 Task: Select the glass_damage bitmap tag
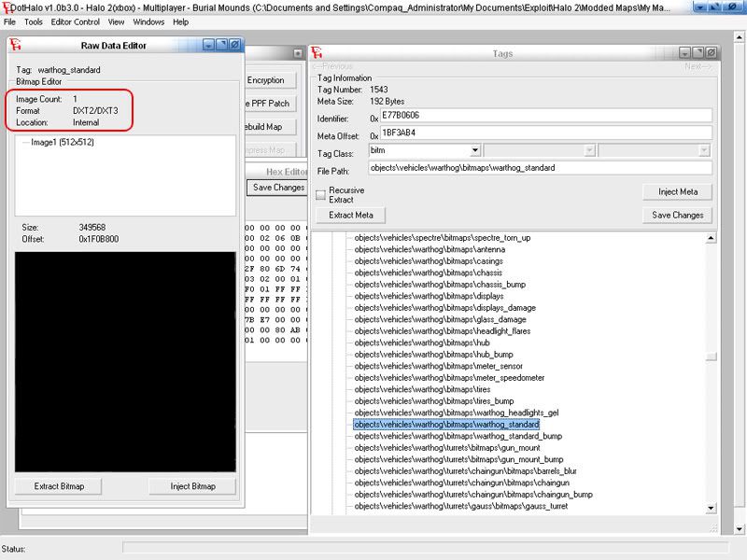[x=440, y=319]
